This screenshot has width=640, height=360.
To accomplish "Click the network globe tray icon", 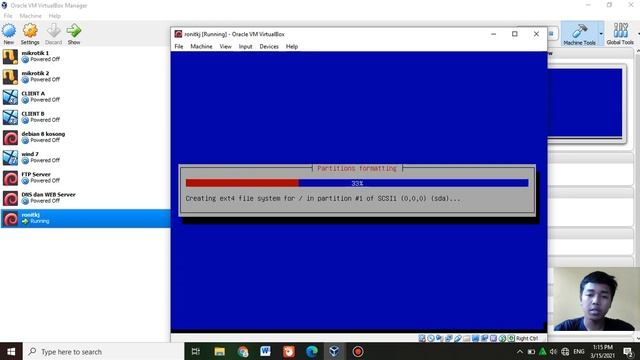I will (x=565, y=351).
